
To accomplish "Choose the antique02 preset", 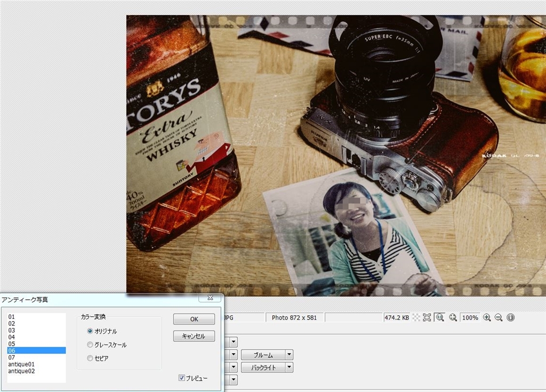I will (x=36, y=371).
